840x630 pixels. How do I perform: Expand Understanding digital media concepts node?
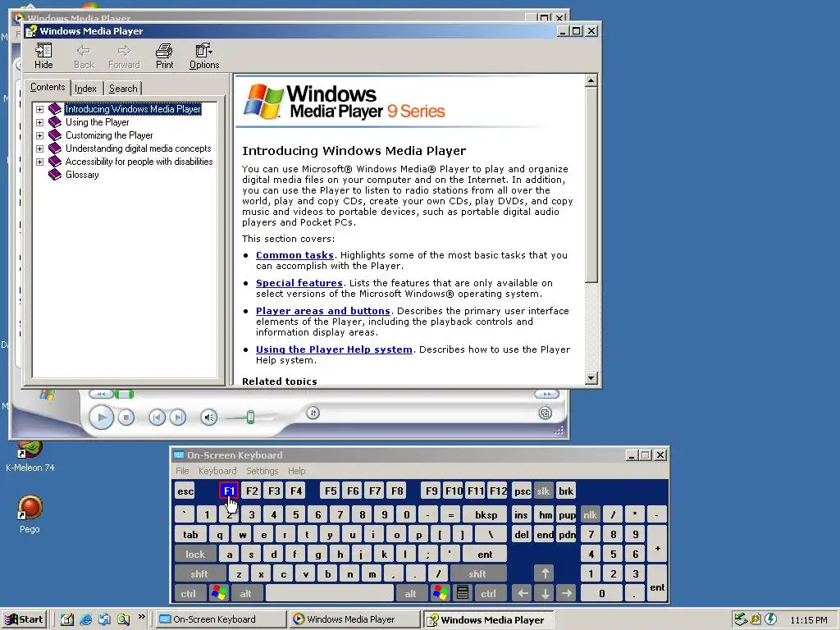click(x=39, y=148)
